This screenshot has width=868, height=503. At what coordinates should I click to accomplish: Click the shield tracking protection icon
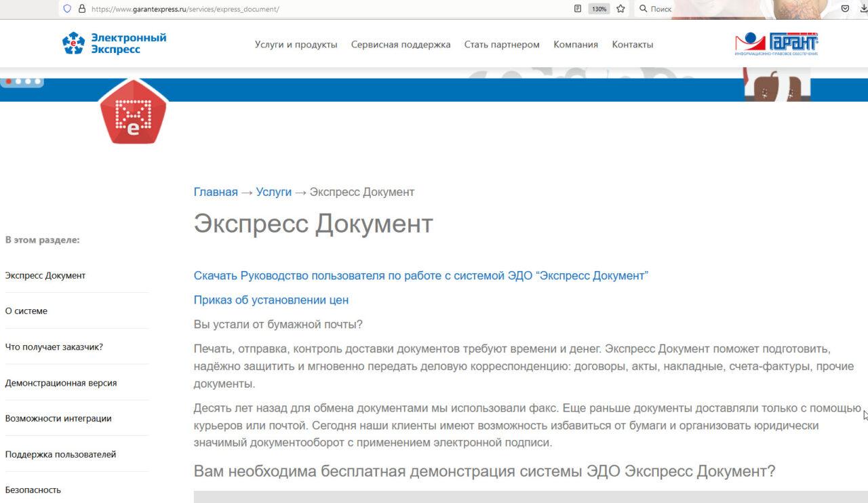click(x=67, y=9)
